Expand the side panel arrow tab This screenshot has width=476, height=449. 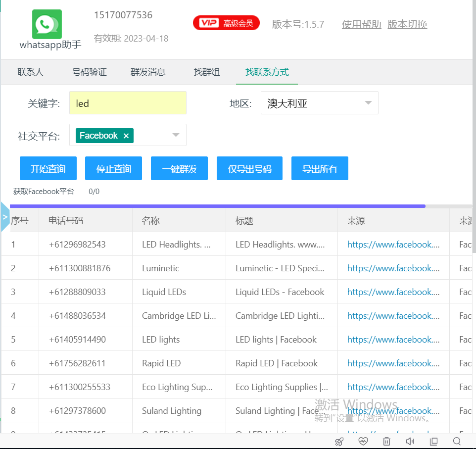[x=5, y=217]
